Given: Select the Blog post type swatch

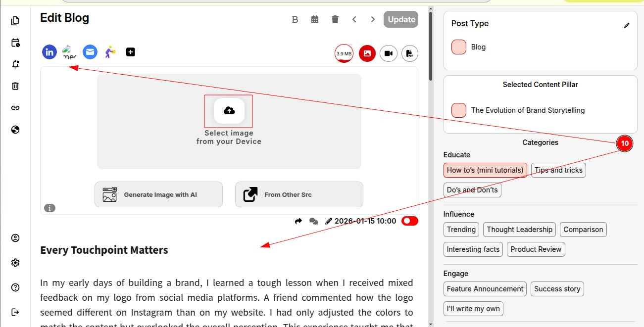Looking at the screenshot, I should click(x=459, y=47).
